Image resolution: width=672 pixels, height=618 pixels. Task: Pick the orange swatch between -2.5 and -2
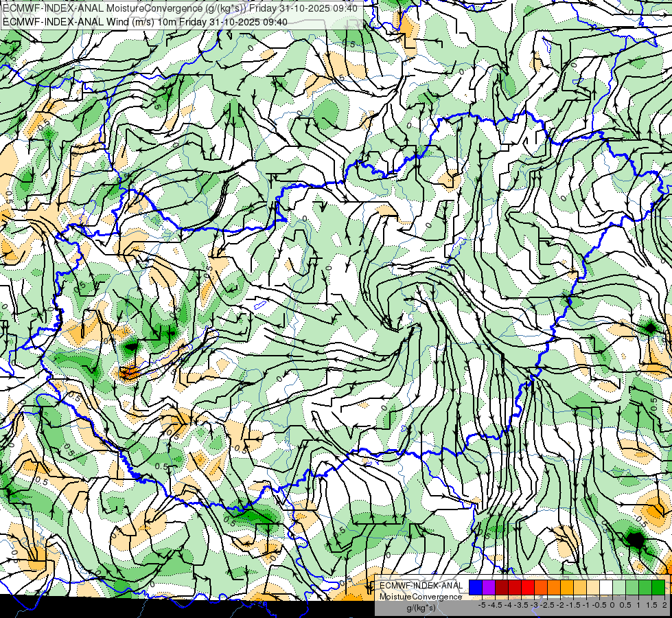point(554,587)
